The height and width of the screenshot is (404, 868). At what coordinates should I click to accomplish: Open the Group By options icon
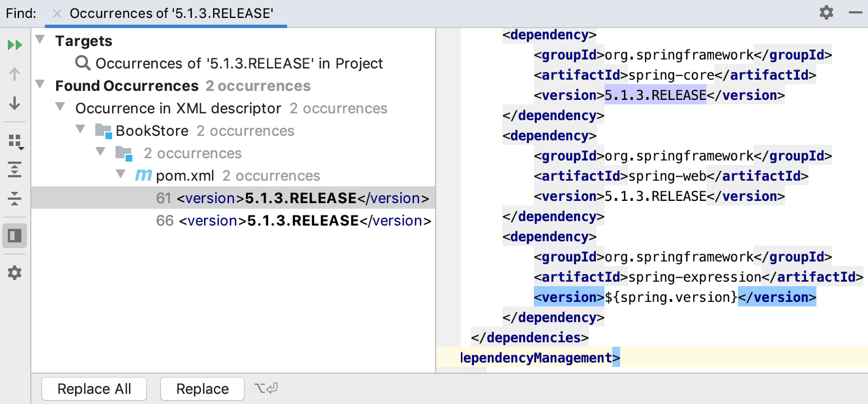(15, 141)
